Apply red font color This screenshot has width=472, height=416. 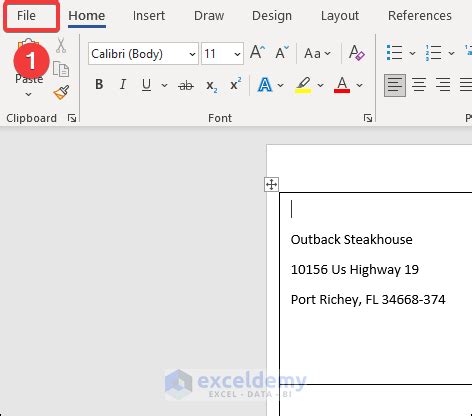[342, 85]
